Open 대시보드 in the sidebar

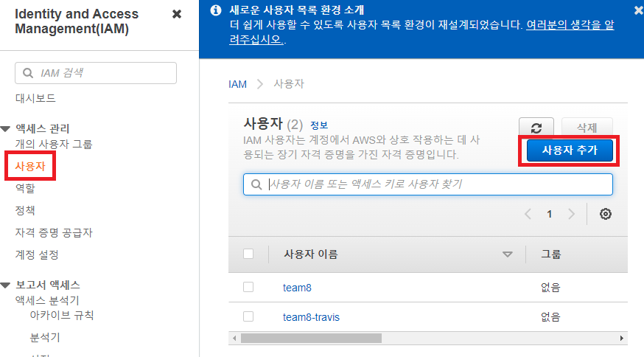click(35, 98)
